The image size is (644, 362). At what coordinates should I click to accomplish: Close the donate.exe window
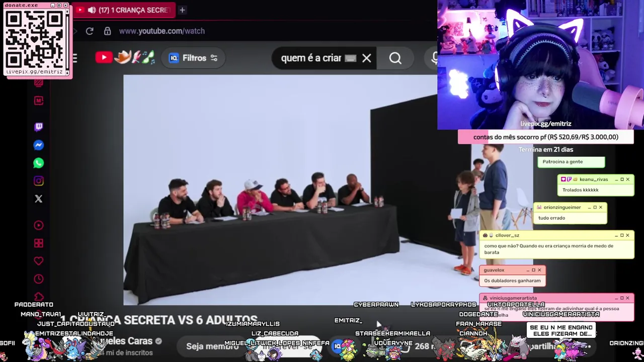pos(65,5)
